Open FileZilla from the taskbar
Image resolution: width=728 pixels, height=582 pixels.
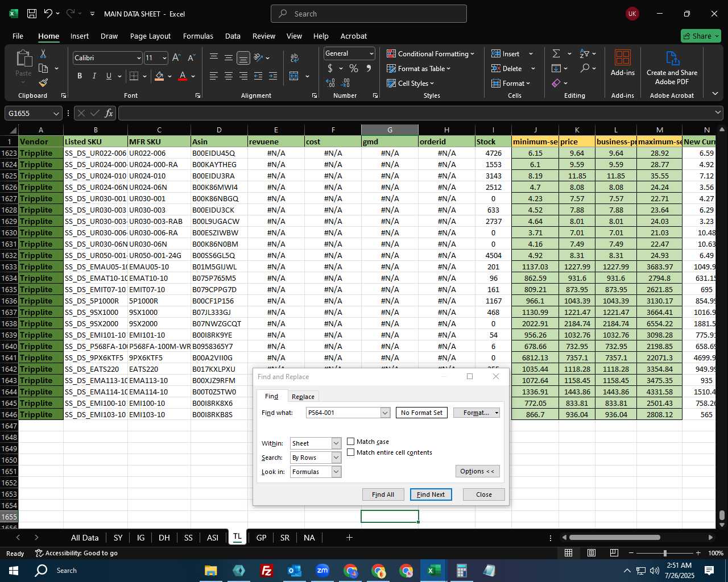point(266,571)
